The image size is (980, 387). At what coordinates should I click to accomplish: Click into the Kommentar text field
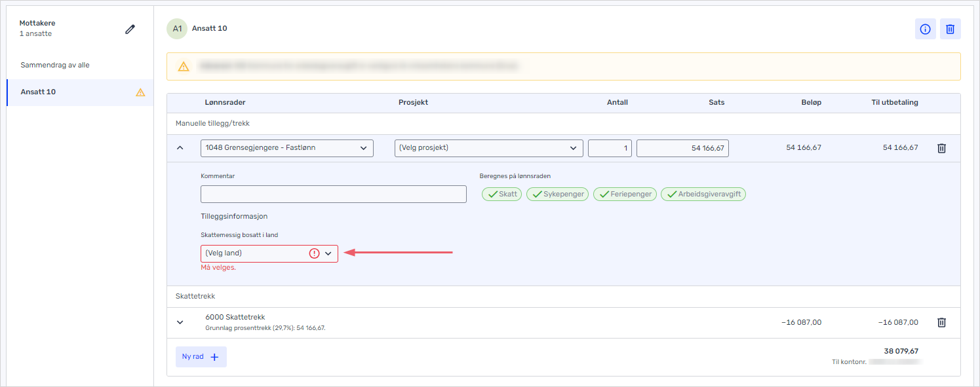(x=333, y=194)
